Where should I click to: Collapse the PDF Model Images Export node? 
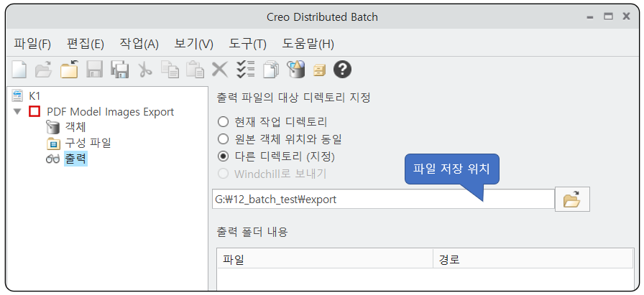(x=17, y=111)
